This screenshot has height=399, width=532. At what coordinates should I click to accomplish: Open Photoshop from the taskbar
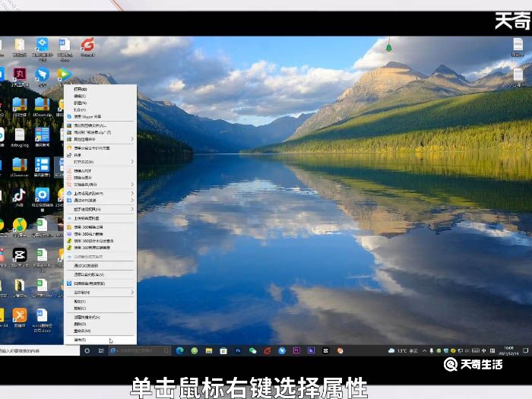coord(238,351)
